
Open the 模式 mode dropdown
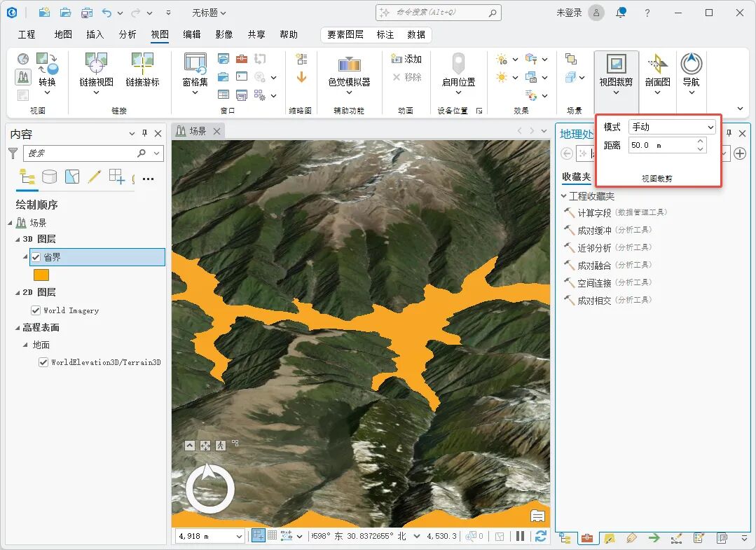[672, 127]
